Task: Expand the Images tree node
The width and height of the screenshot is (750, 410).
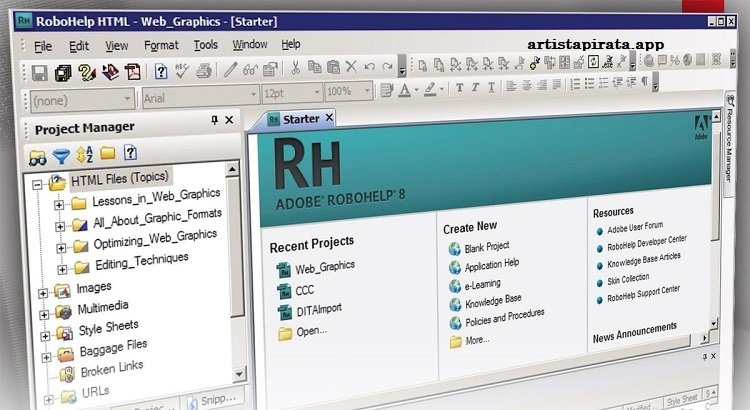Action: click(x=43, y=293)
